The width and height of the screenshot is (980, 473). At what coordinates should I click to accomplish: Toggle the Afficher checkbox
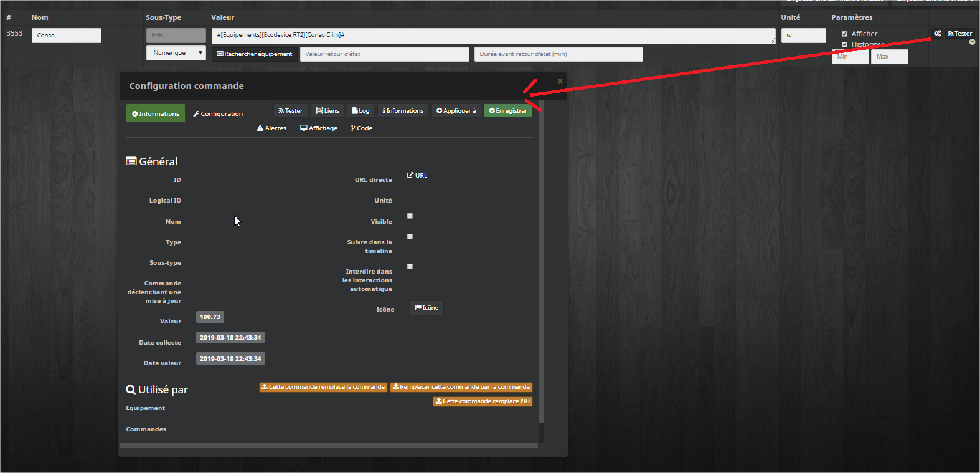coord(844,34)
